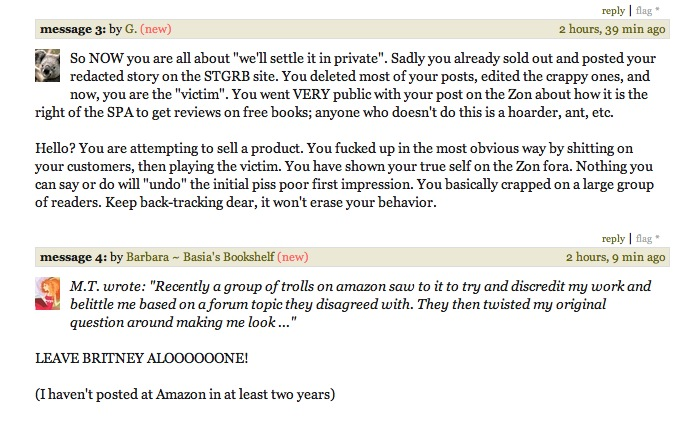Click the 'message 4:' header label

(73, 257)
